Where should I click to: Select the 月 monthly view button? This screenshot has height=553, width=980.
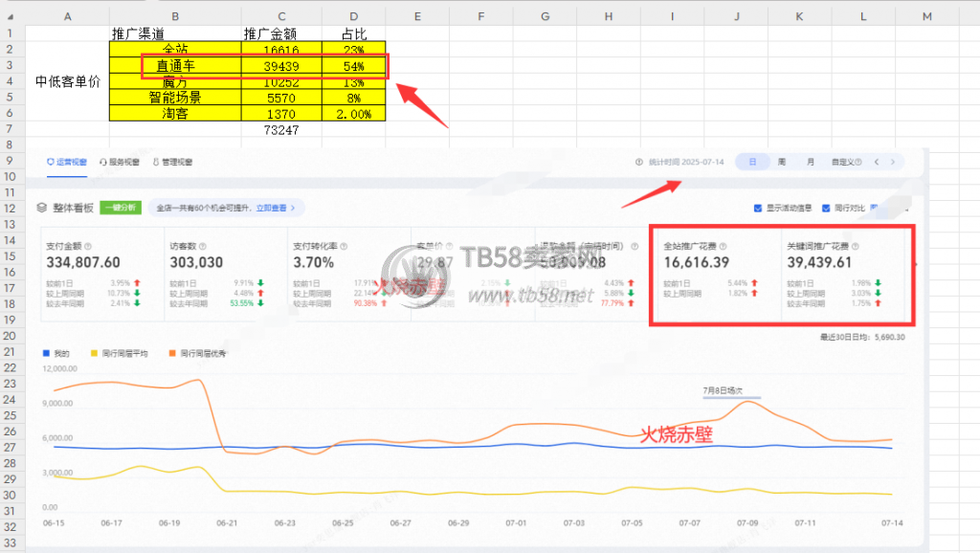coord(811,162)
